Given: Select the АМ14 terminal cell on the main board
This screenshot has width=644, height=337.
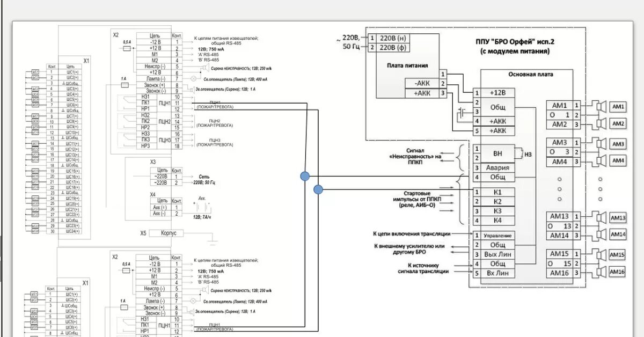Looking at the screenshot, I should pos(559,235).
